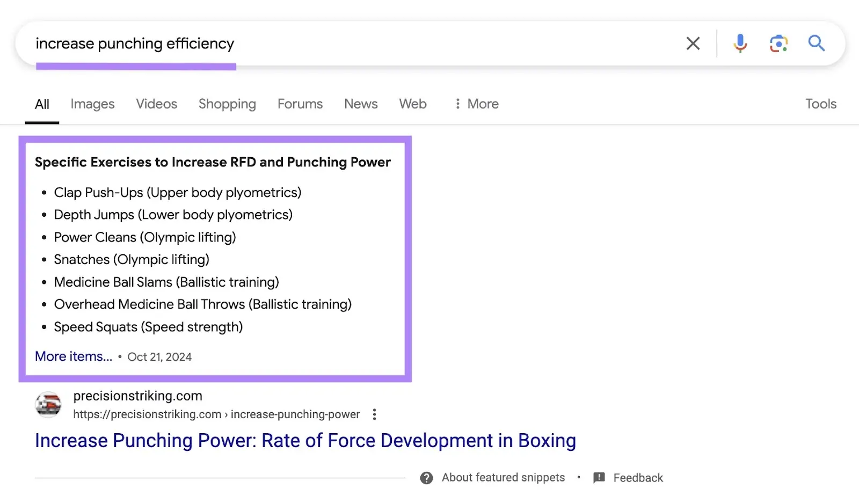Open the three-dot menu beside the result URL

click(374, 414)
